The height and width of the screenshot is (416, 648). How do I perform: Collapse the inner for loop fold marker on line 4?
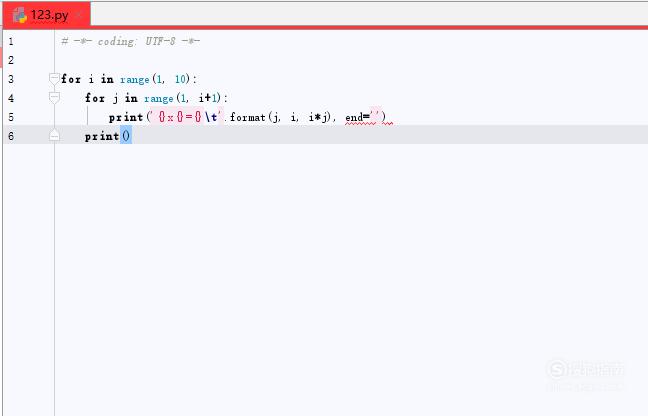54,97
